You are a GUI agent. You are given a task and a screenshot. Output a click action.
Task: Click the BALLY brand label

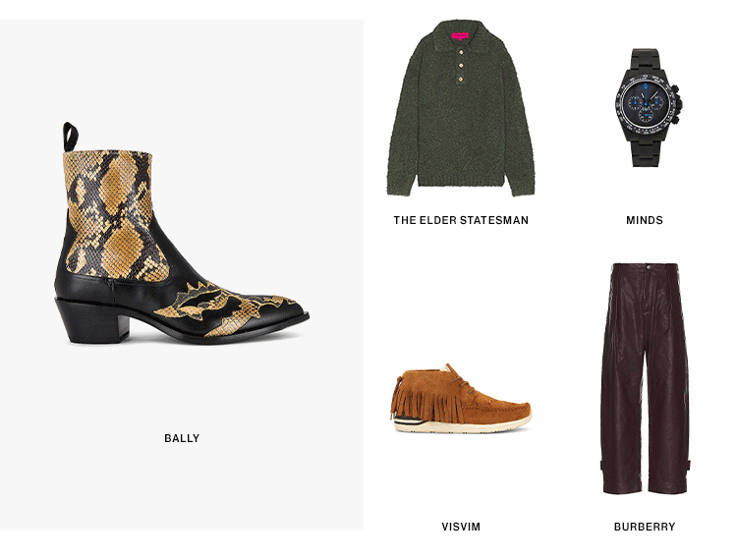[182, 438]
